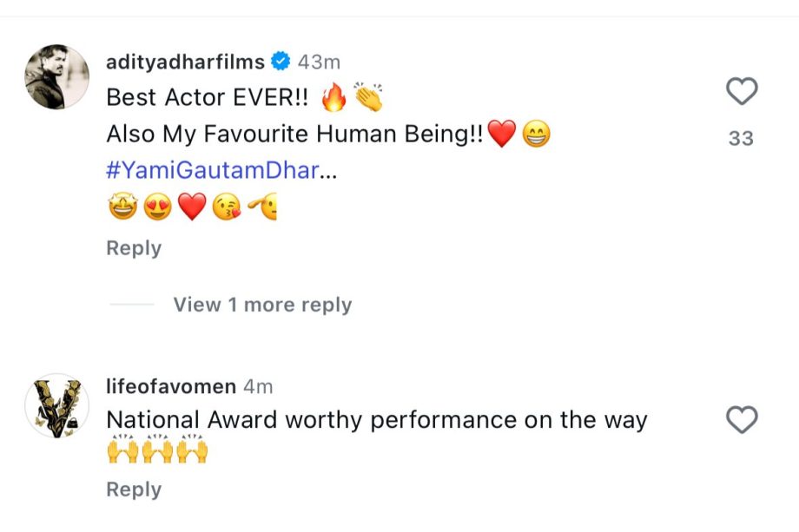Reply to the lifeofavomen comment

coord(134,489)
